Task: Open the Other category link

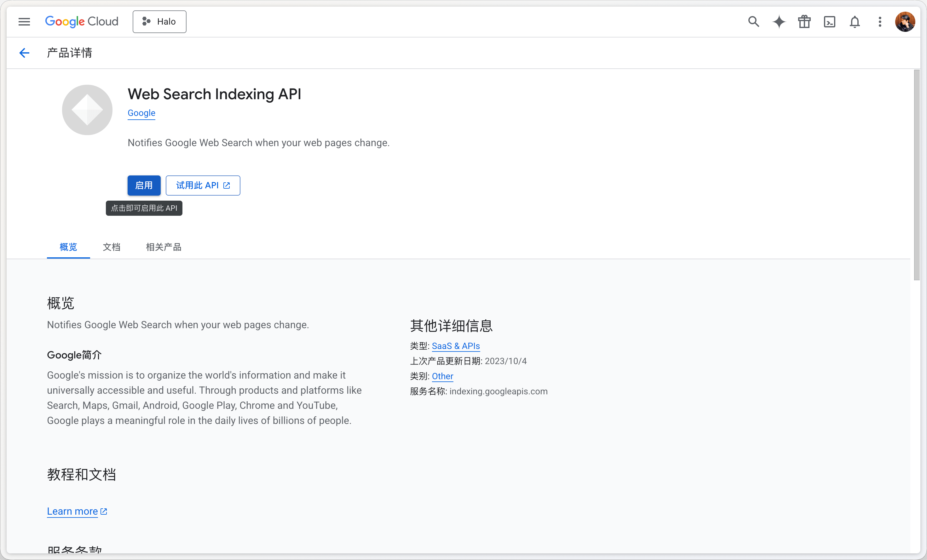Action: (442, 376)
